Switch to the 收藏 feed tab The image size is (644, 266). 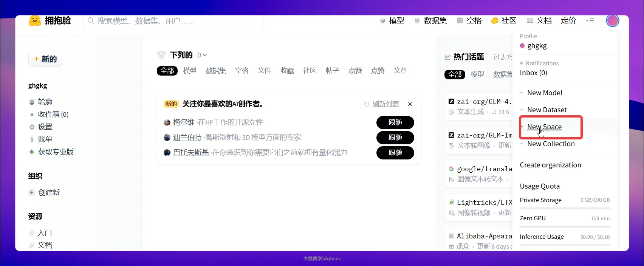[287, 71]
